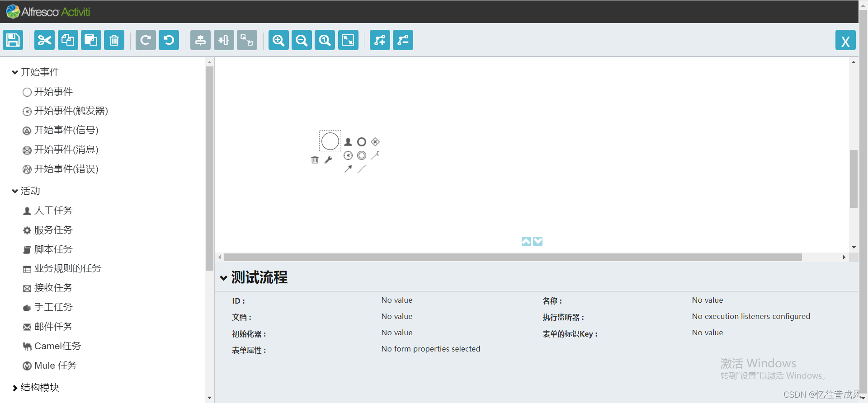868x403 pixels.
Task: Align elements horizontally via toolbar icon
Action: pyautogui.click(x=224, y=40)
